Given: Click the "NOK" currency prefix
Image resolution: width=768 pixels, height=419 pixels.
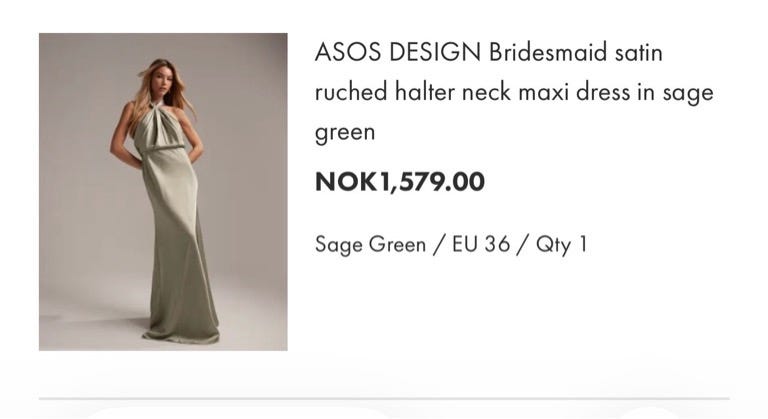Looking at the screenshot, I should click(347, 182).
